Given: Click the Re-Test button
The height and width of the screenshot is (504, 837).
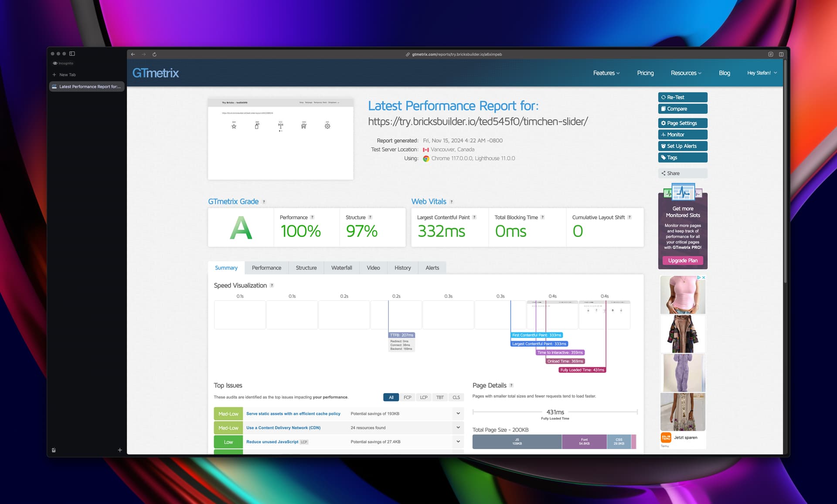Looking at the screenshot, I should 682,97.
